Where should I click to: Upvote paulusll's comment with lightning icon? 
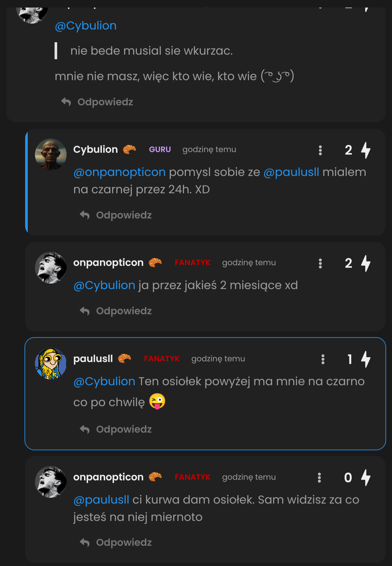366,359
